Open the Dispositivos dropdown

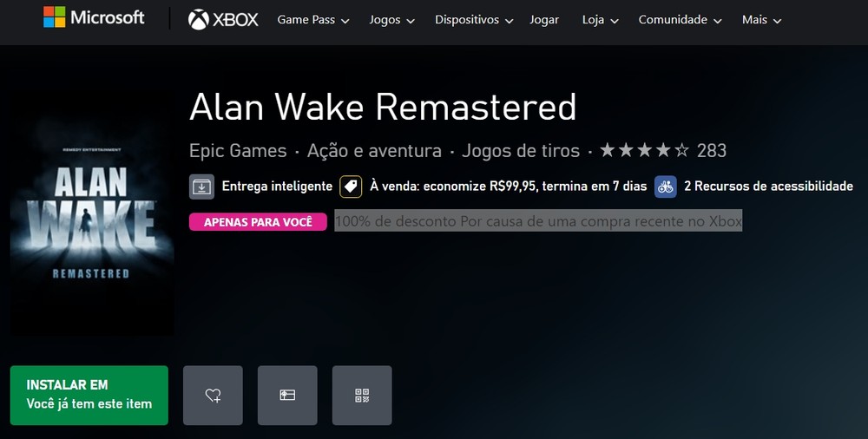pos(474,20)
